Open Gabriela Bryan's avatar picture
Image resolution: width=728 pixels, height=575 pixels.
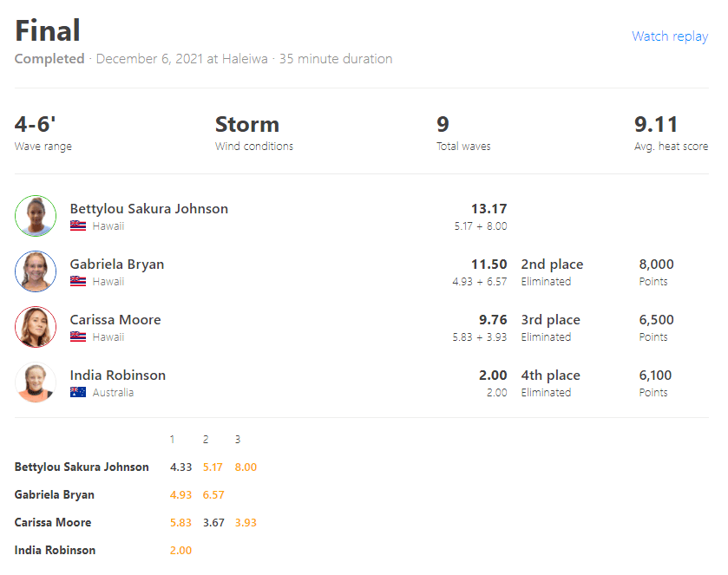coord(36,271)
